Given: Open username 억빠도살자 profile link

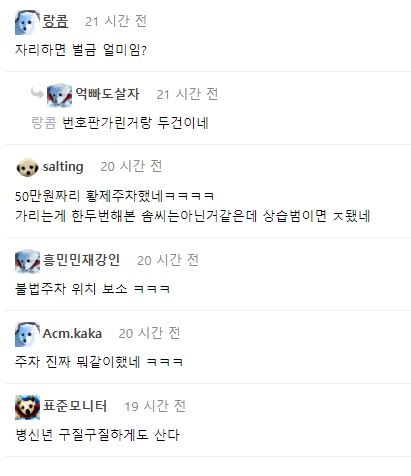Looking at the screenshot, I should pyautogui.click(x=107, y=94).
